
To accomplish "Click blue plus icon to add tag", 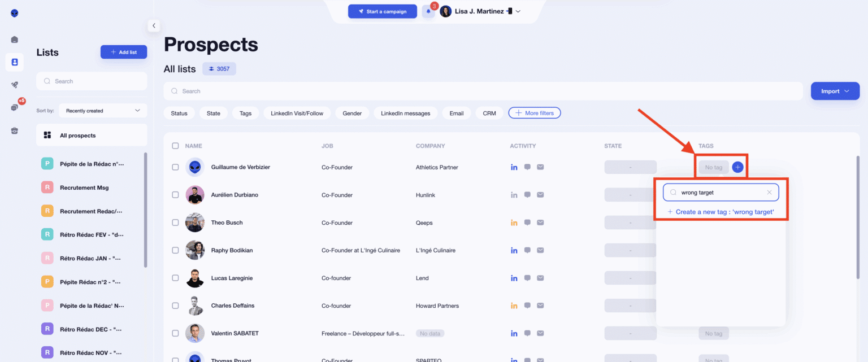I will (x=737, y=167).
